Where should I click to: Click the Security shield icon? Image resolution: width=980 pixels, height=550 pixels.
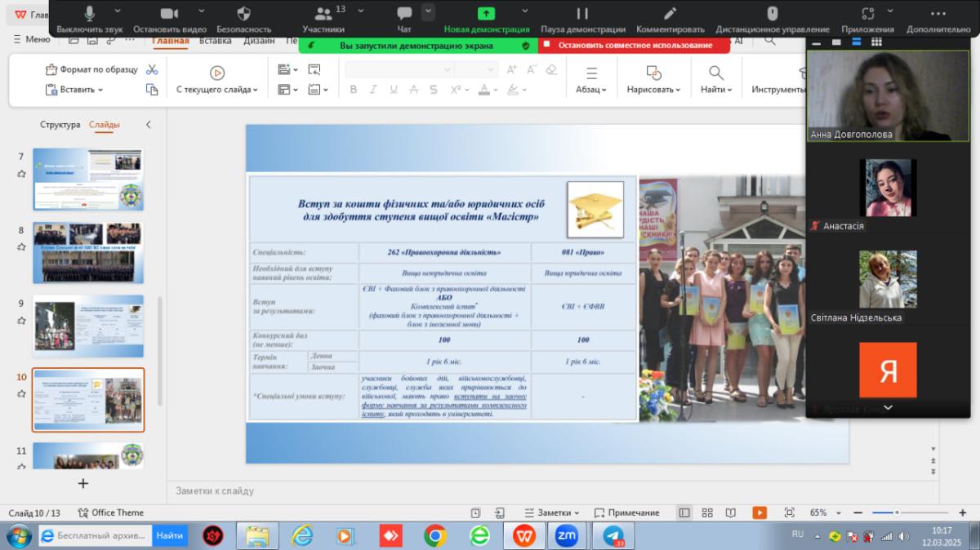coord(243,14)
